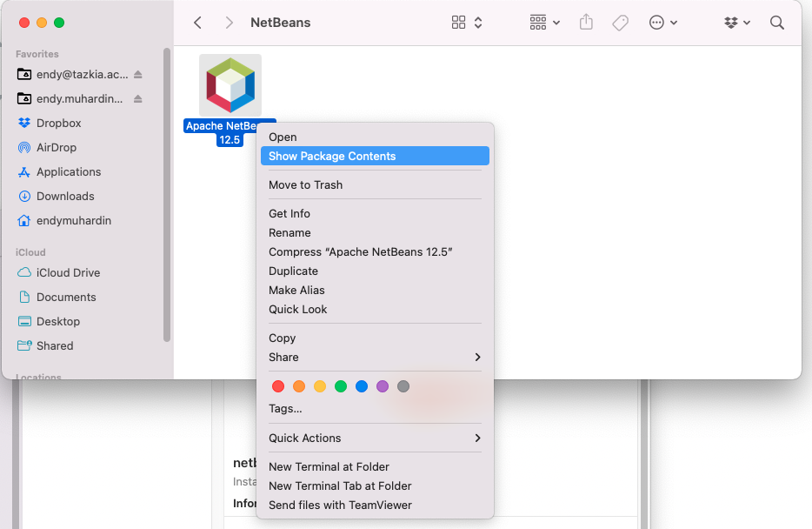This screenshot has width=812, height=529.
Task: Apply the green tag color
Action: point(341,386)
